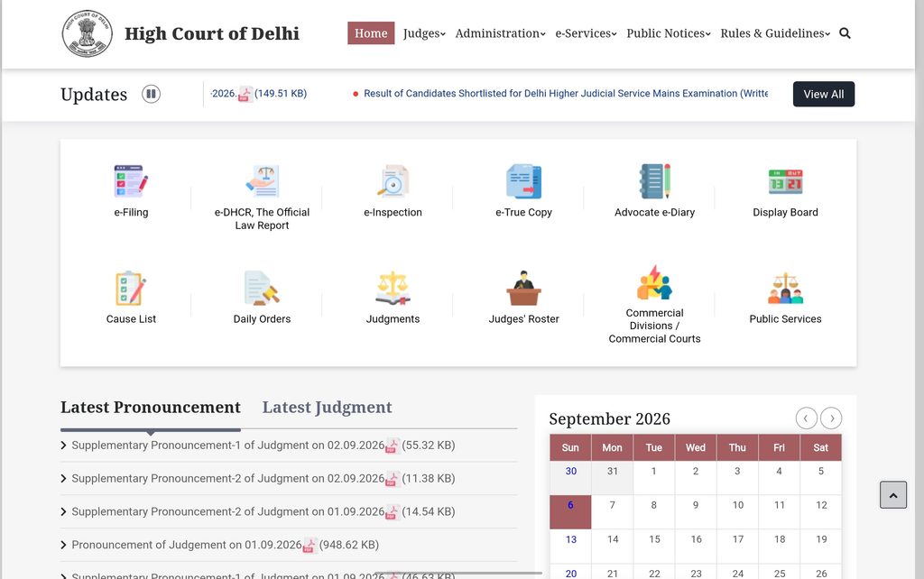Select September 20 on the calendar
This screenshot has width=924, height=579.
tap(570, 574)
